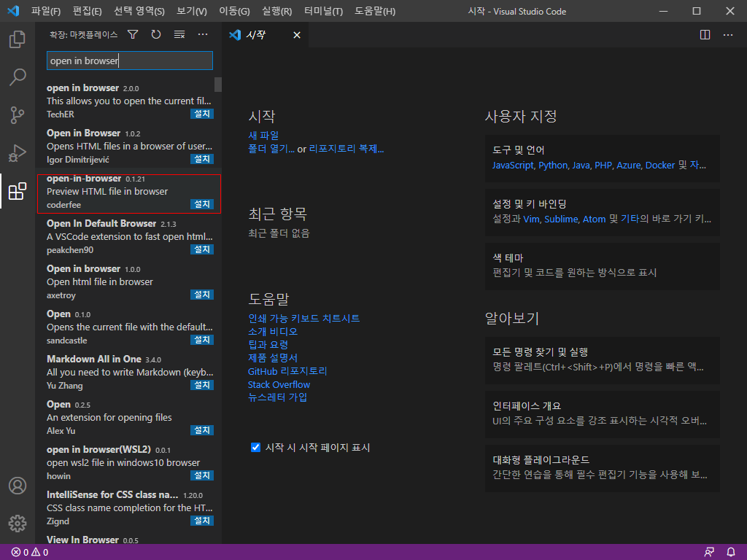747x560 pixels.
Task: Open extensions panel more actions menu
Action: [x=203, y=34]
